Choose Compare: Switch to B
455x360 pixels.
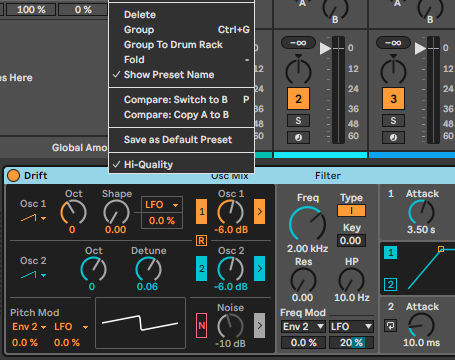tap(182, 100)
